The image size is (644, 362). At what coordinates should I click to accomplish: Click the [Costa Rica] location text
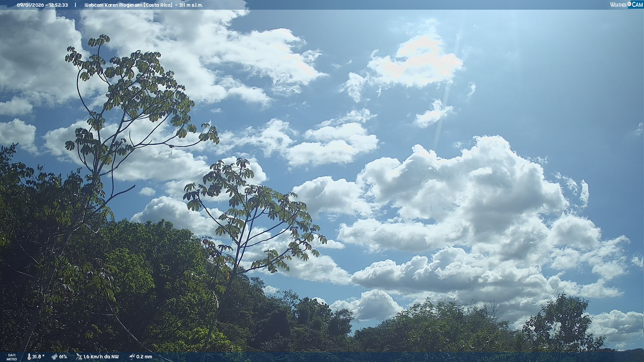(158, 5)
